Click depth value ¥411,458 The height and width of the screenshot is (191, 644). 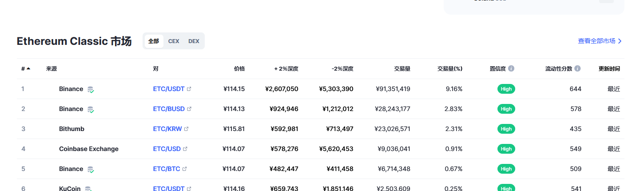(x=340, y=169)
